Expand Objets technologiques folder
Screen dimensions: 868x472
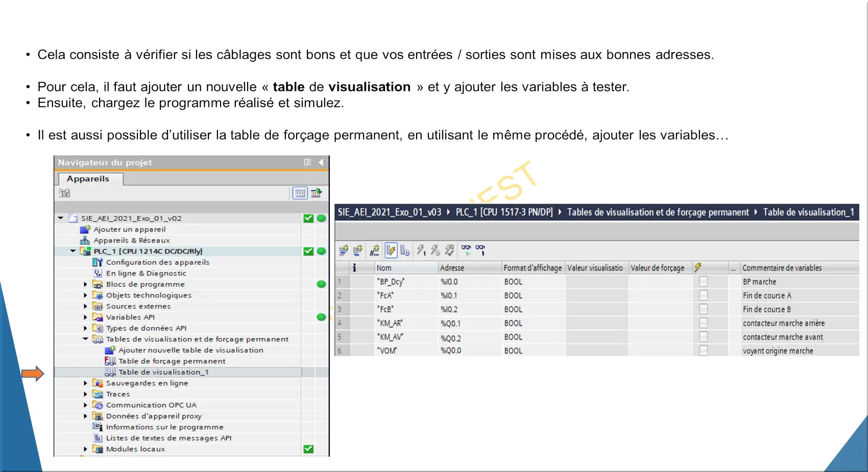click(x=85, y=295)
